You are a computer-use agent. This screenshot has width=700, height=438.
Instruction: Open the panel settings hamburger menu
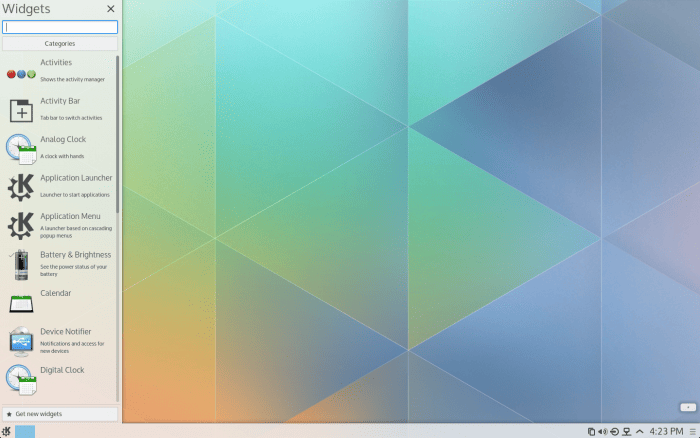(690, 431)
